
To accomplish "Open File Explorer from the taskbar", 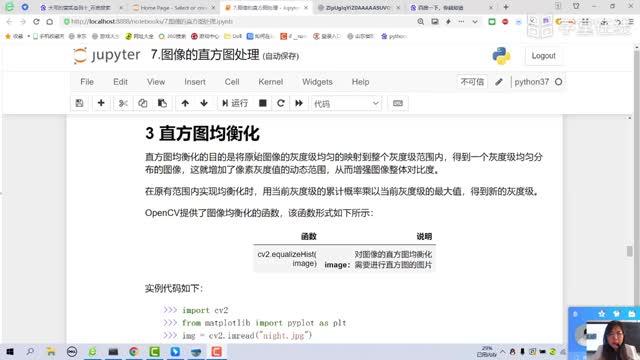I will [x=51, y=351].
